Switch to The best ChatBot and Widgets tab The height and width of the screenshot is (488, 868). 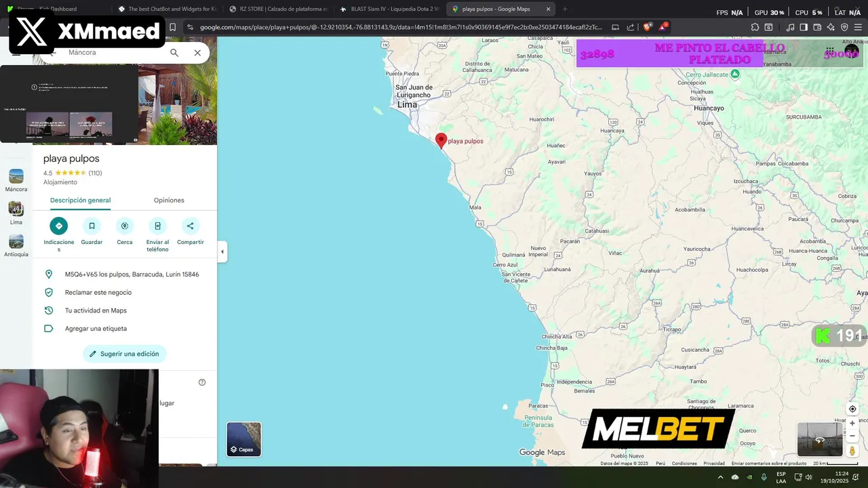[x=166, y=9]
